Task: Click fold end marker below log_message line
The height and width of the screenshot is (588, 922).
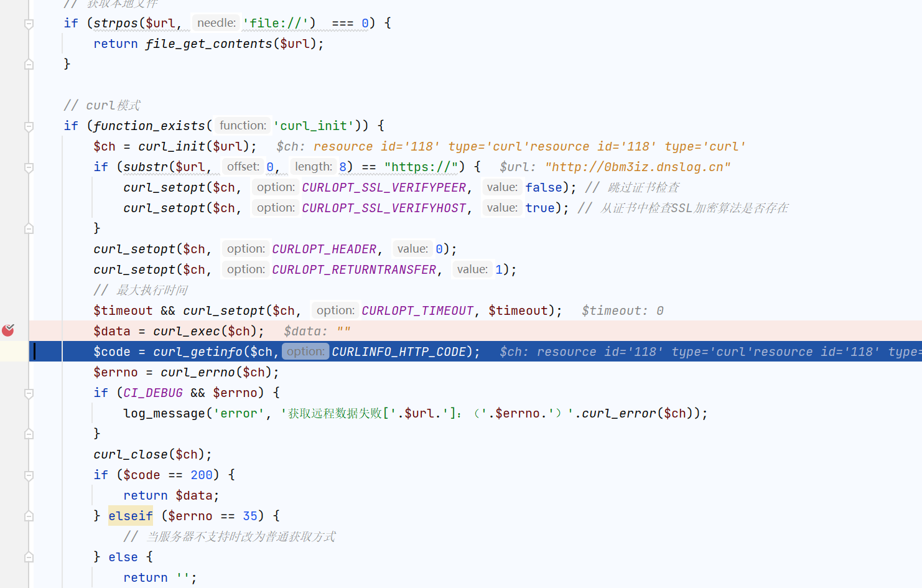Action: tap(29, 434)
